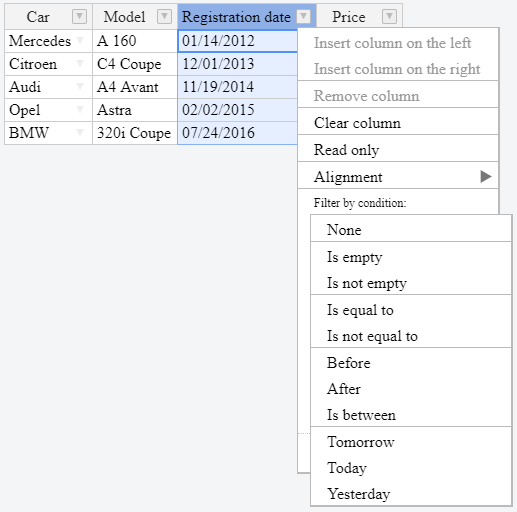Select the None filter condition
The width and height of the screenshot is (517, 512).
(x=411, y=230)
